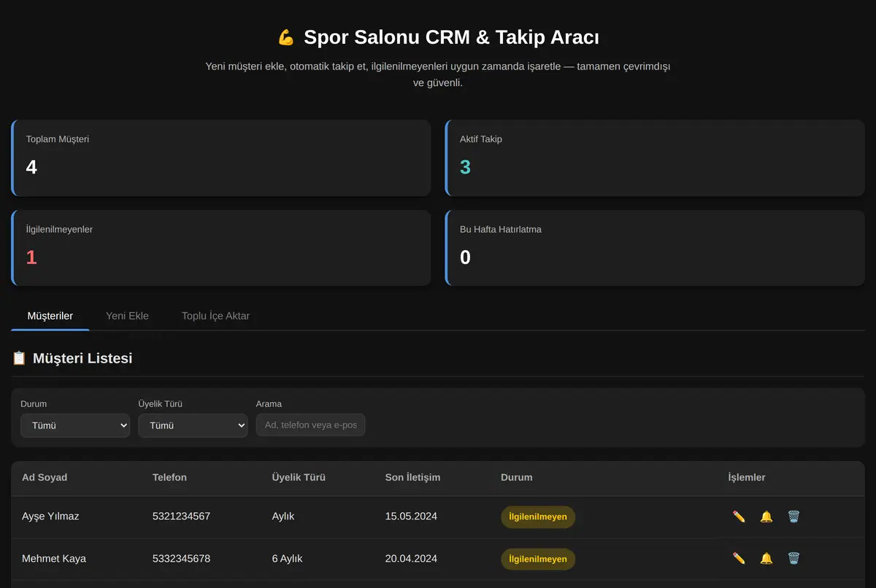Focus the Arama search field
Image resolution: width=876 pixels, height=588 pixels.
310,425
